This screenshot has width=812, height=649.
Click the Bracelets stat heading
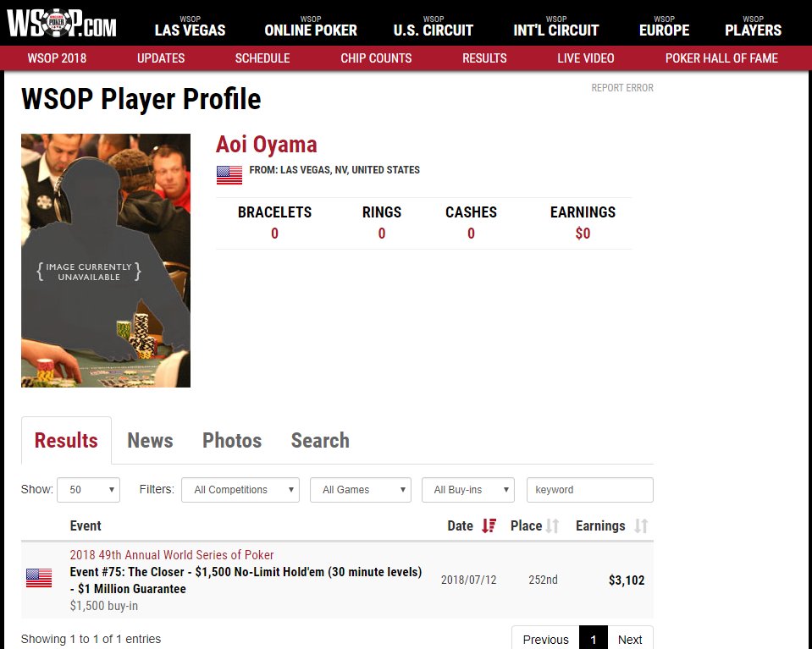(x=274, y=212)
